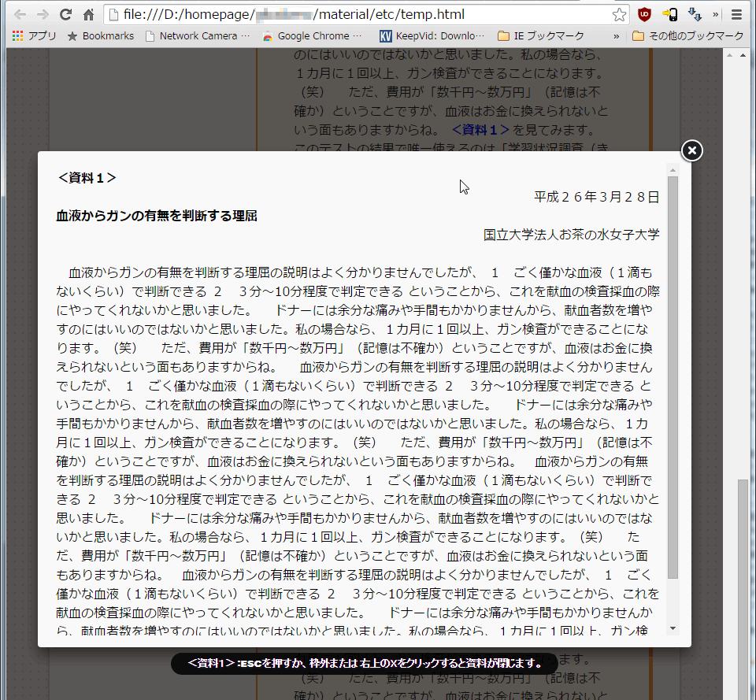
Task: Open the IE ブックマーク folder
Action: pos(540,35)
